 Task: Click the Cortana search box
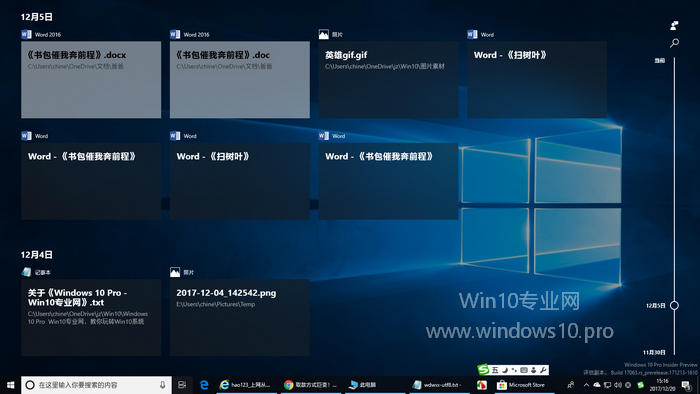(x=96, y=385)
